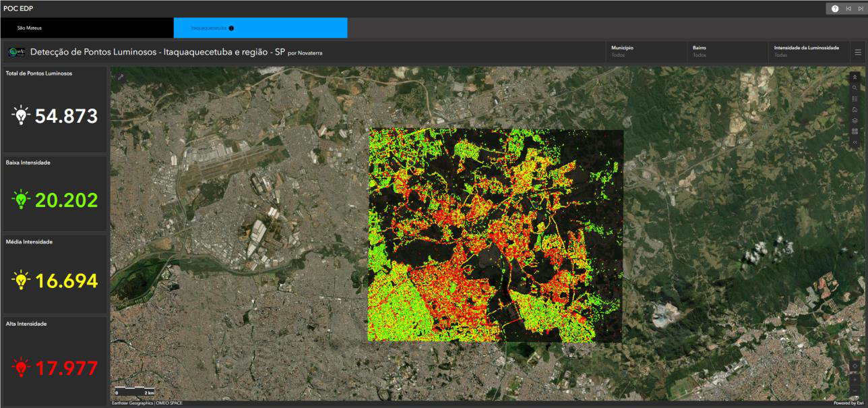
Task: Go to the previous dashboard page
Action: [x=848, y=8]
